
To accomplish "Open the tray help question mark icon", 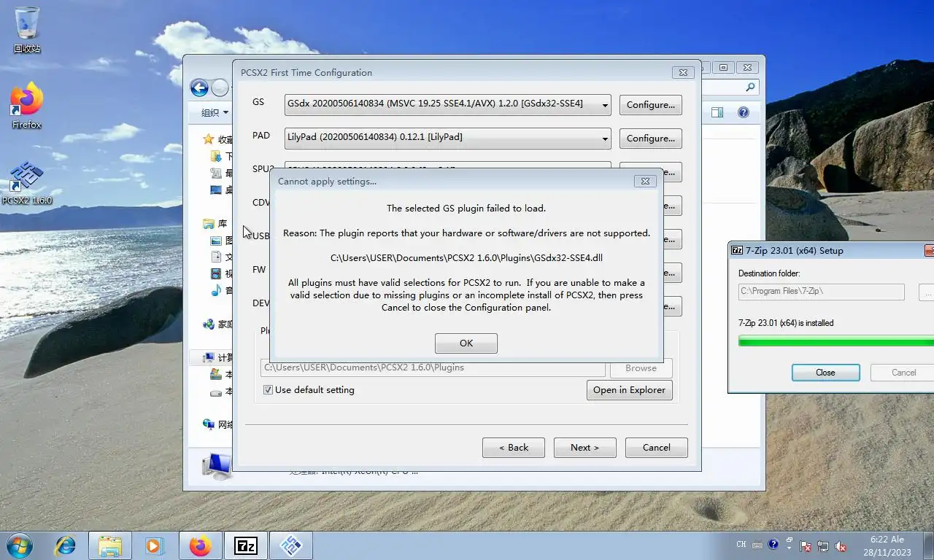I will pos(773,545).
